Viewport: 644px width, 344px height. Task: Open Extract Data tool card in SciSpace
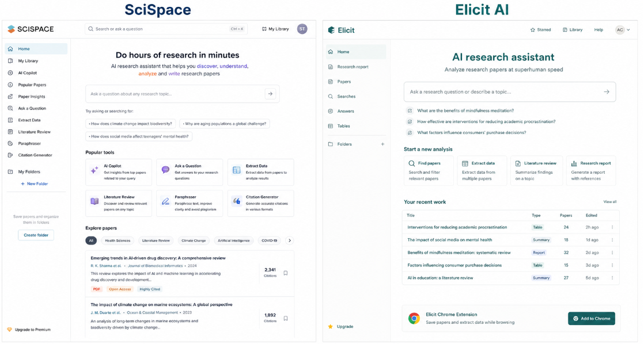point(261,172)
